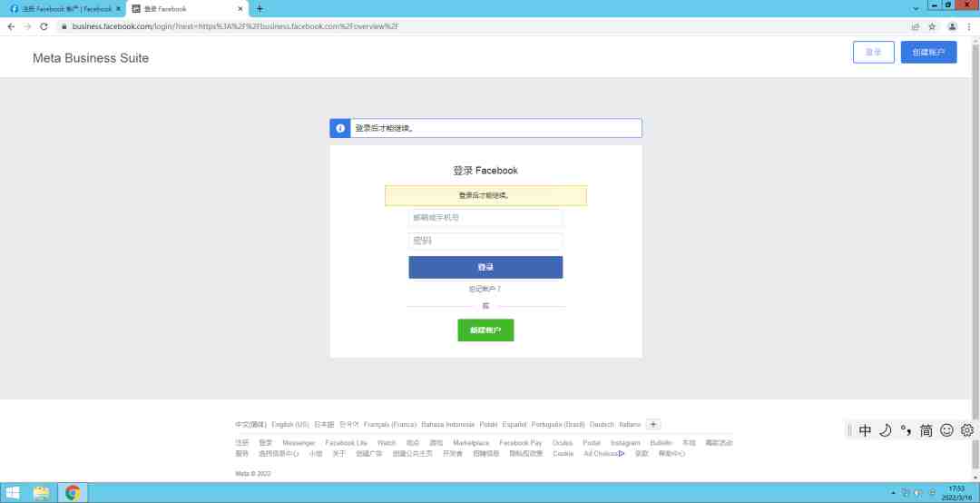
Task: Open the Bulletin footer link
Action: tap(661, 442)
